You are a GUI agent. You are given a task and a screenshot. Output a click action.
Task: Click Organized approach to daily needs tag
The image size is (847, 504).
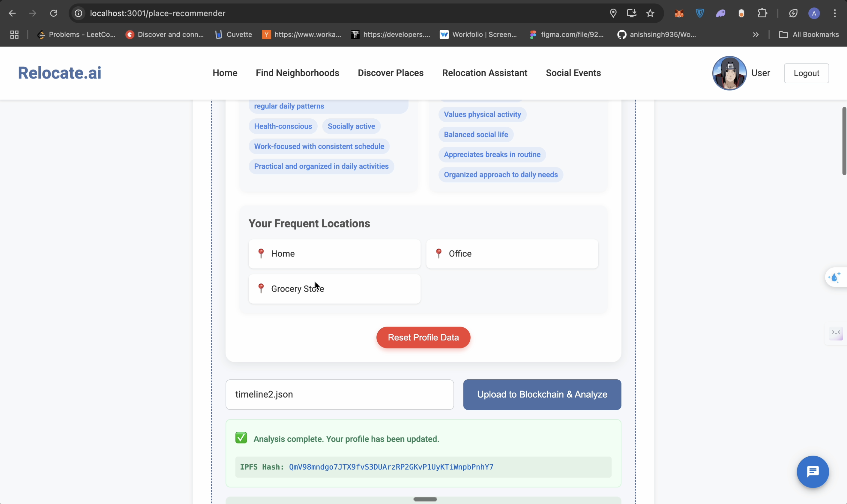click(x=501, y=175)
